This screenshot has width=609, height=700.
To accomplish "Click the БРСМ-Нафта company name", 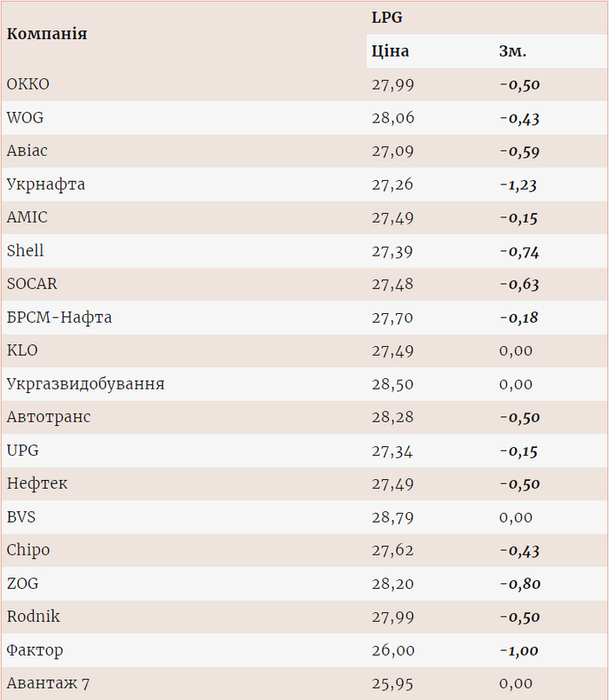I will coord(59,317).
